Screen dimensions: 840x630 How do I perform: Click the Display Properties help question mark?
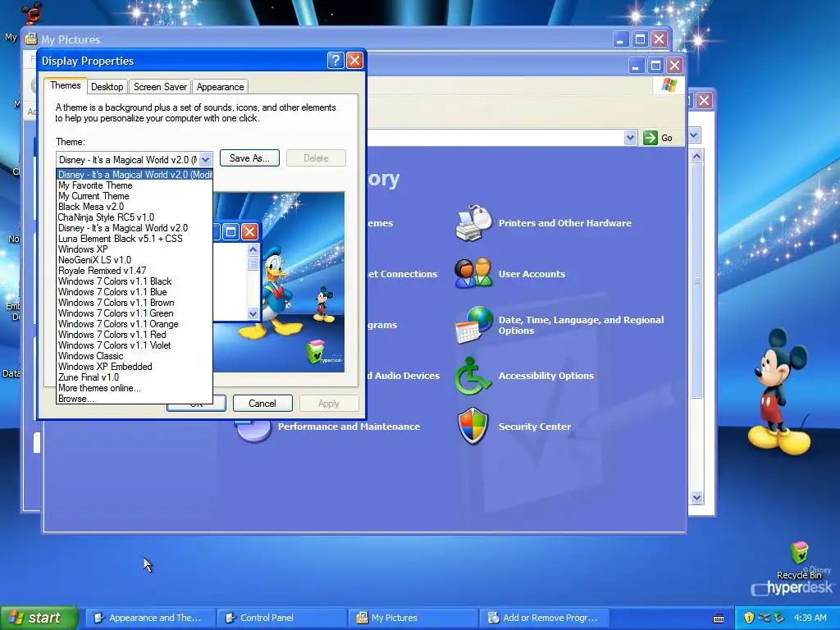coord(336,61)
